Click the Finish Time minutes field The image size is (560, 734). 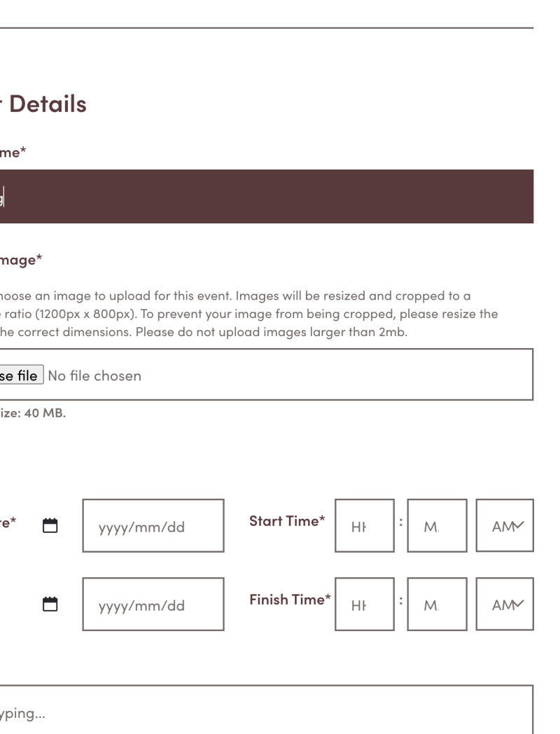pyautogui.click(x=437, y=604)
